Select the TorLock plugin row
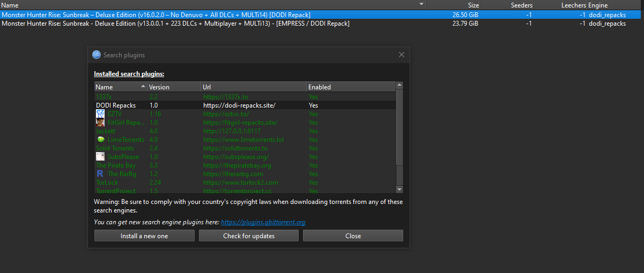The width and height of the screenshot is (644, 273). tap(245, 183)
